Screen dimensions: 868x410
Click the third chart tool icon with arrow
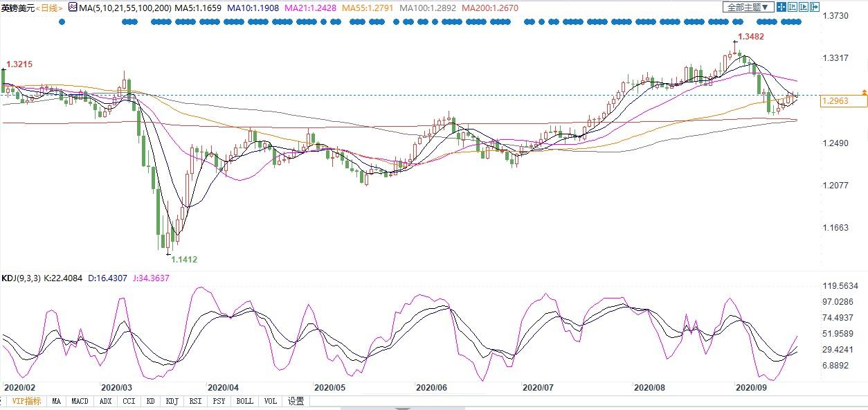(804, 7)
